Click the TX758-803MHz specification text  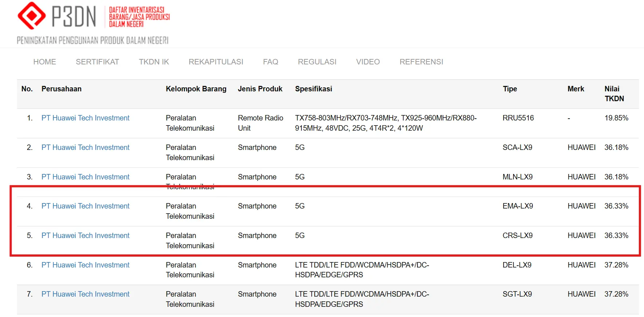pos(386,123)
